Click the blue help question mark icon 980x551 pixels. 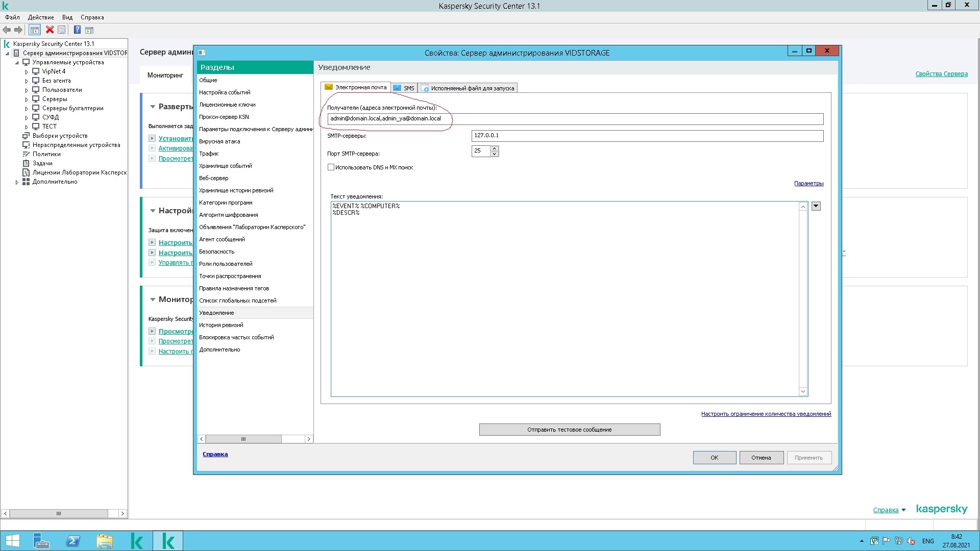pos(77,30)
